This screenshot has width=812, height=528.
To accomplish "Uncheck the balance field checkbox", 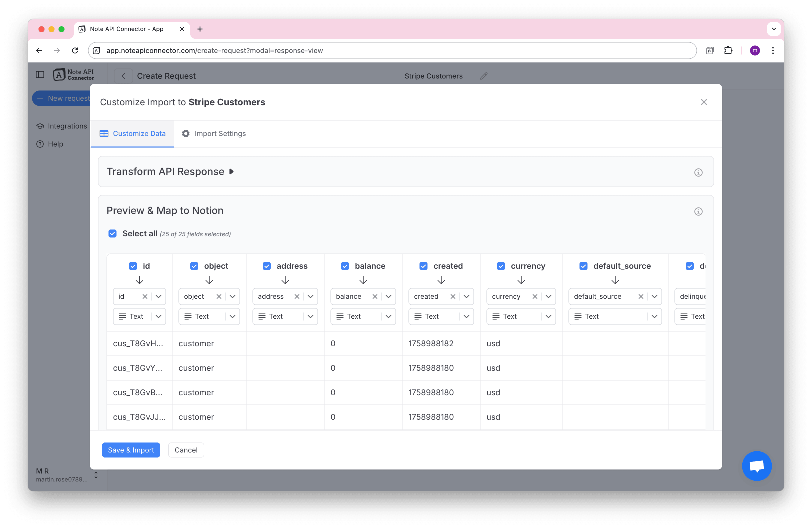I will point(344,266).
